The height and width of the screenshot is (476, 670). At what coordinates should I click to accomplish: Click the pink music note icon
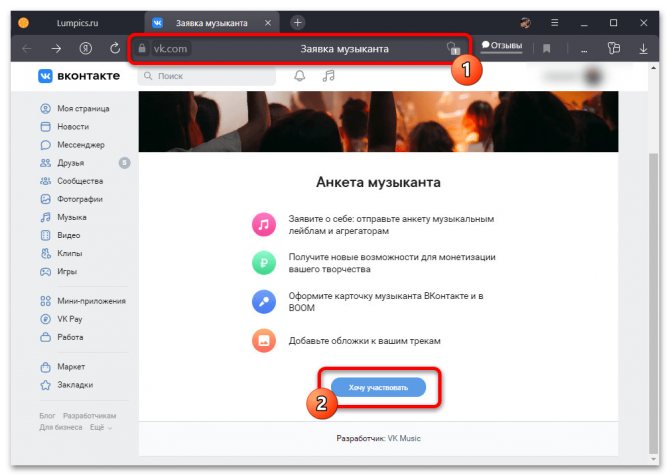(x=264, y=224)
